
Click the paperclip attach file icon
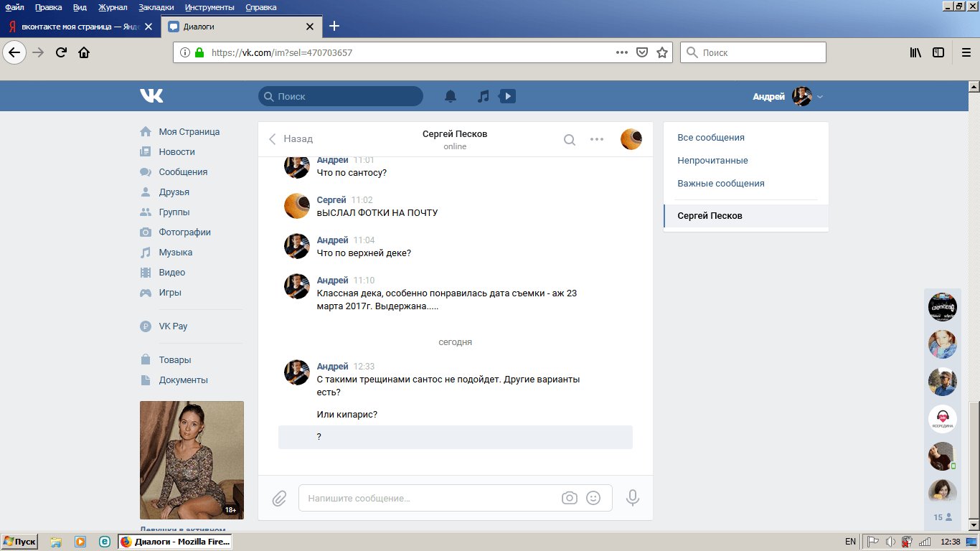tap(279, 498)
